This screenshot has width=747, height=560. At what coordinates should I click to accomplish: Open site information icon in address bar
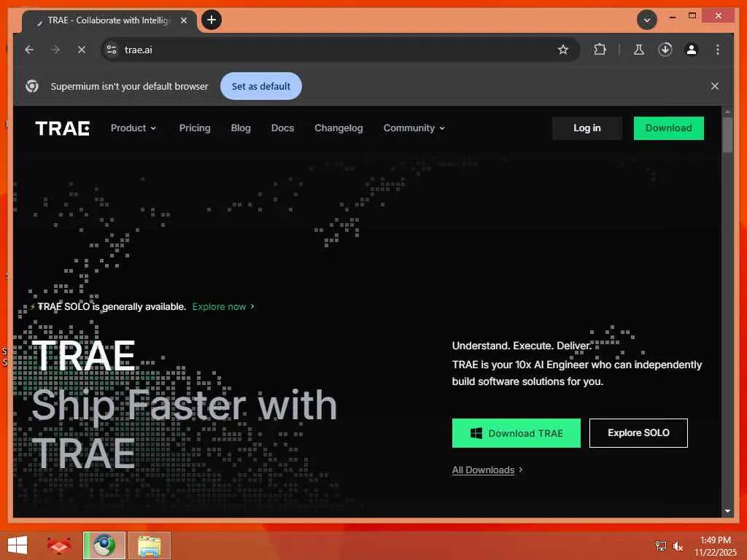[112, 50]
